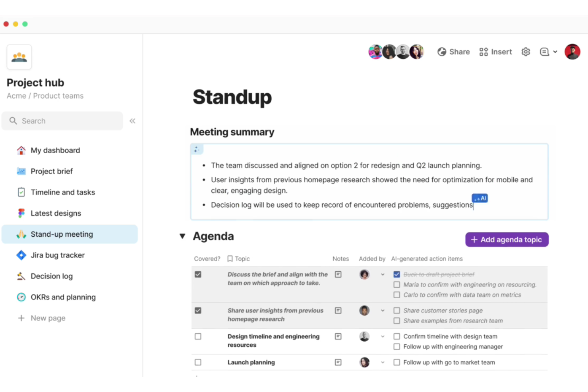Check the Launch planning covered checkbox
Image resolution: width=588 pixels, height=392 pixels.
(198, 362)
